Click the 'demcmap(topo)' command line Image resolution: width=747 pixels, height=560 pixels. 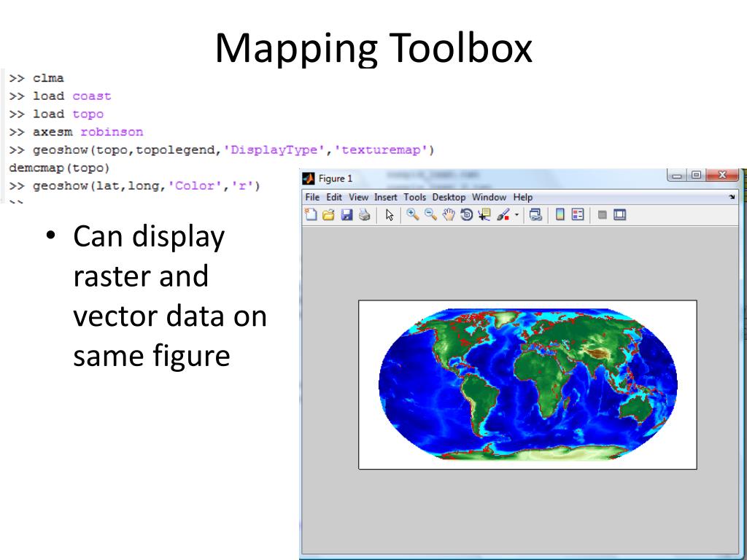(x=59, y=168)
